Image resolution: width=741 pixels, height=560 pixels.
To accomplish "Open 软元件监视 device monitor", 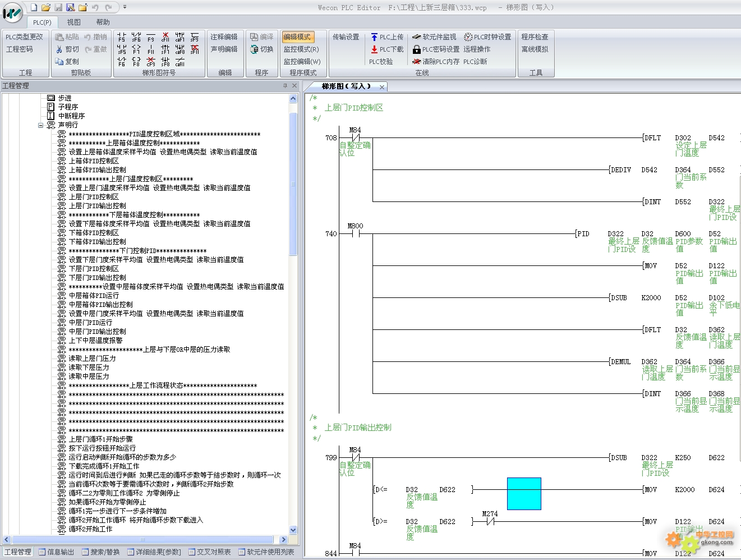I will [x=434, y=37].
